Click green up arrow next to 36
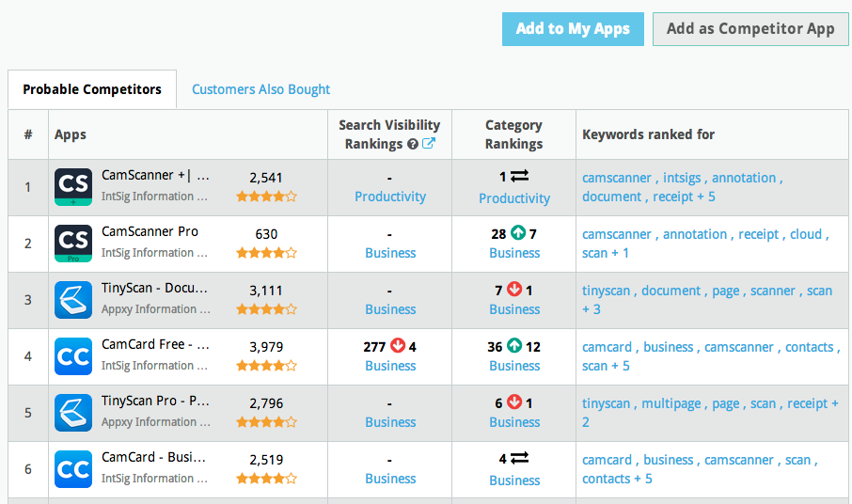852x504 pixels. (514, 346)
